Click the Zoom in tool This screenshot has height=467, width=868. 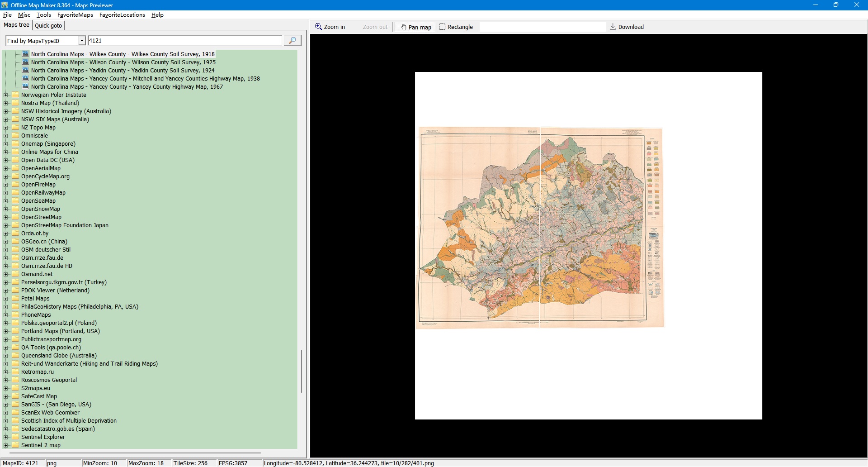(330, 27)
